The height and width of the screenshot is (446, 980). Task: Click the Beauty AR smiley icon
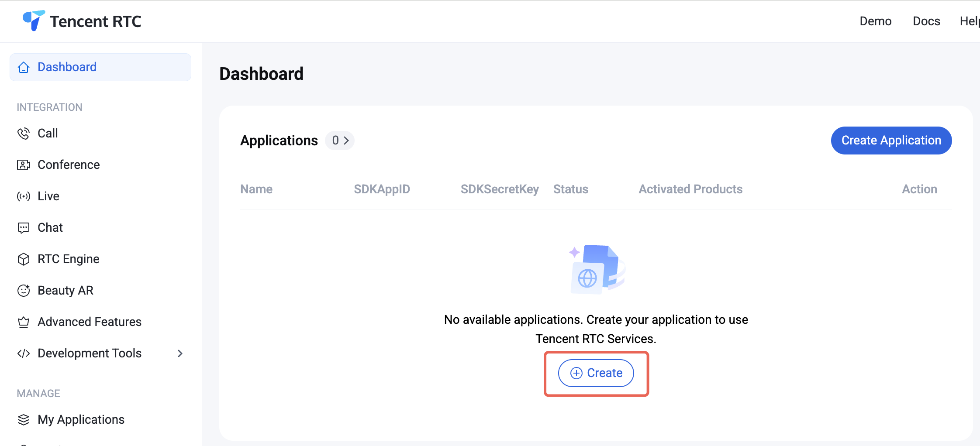24,291
